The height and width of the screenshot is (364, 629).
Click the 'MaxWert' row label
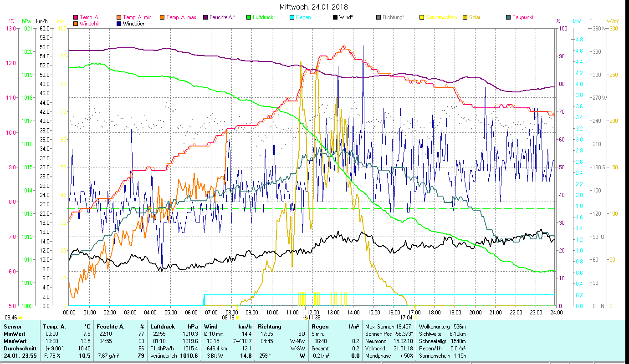(15, 341)
